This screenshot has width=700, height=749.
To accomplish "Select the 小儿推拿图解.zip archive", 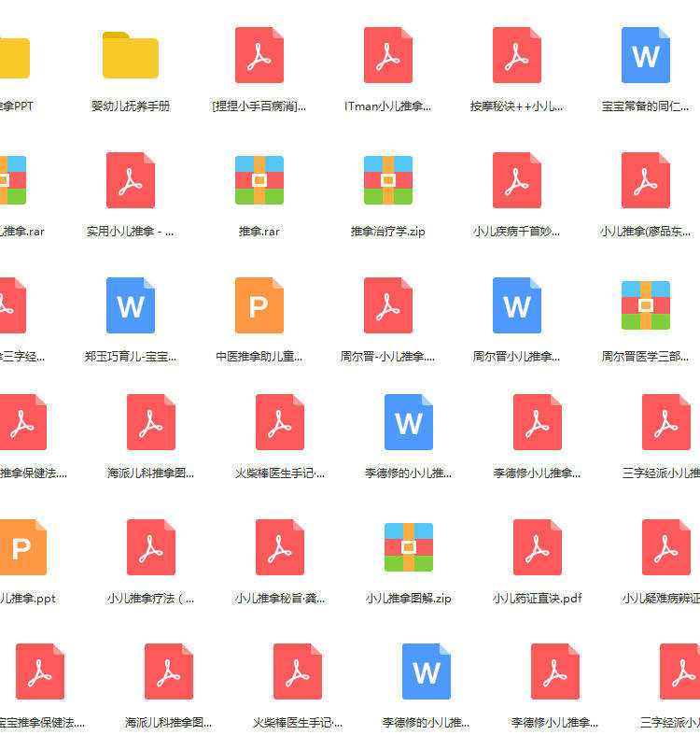I will point(409,547).
